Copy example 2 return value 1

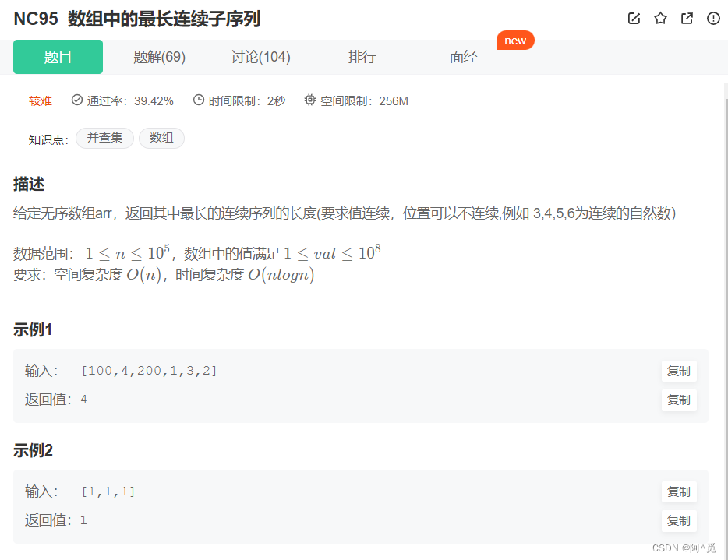click(679, 520)
